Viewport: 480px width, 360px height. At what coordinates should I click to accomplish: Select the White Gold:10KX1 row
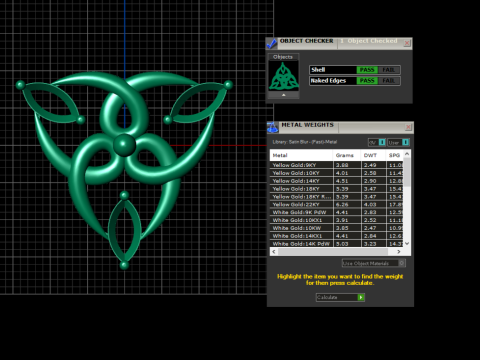(337, 220)
